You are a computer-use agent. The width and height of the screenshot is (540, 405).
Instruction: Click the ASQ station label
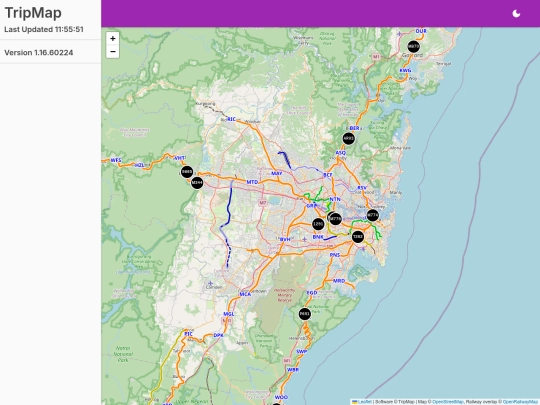(340, 153)
